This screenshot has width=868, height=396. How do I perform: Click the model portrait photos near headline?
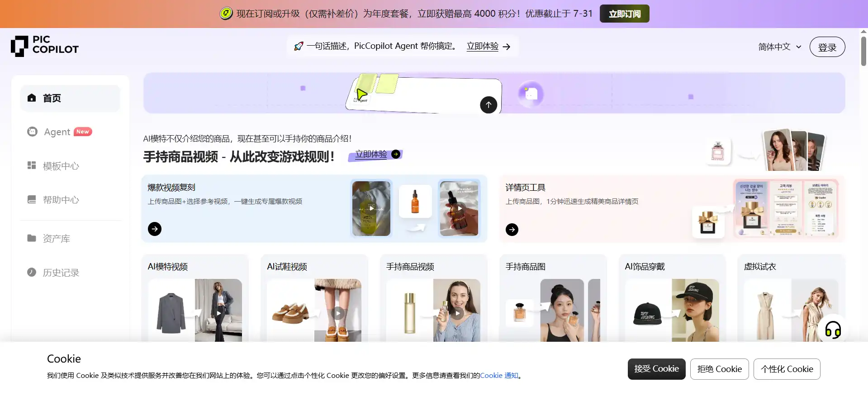tap(794, 151)
